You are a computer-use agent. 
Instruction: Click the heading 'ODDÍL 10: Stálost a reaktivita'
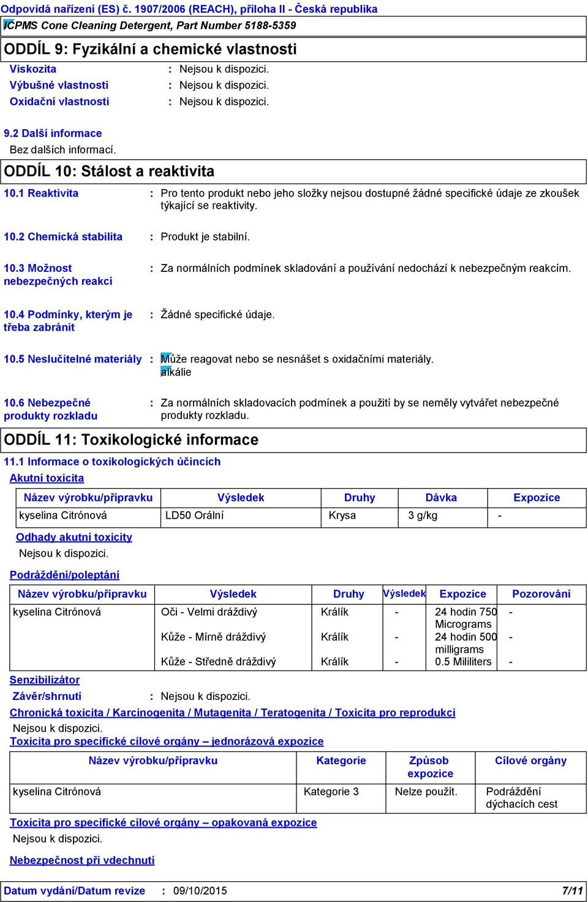[109, 171]
